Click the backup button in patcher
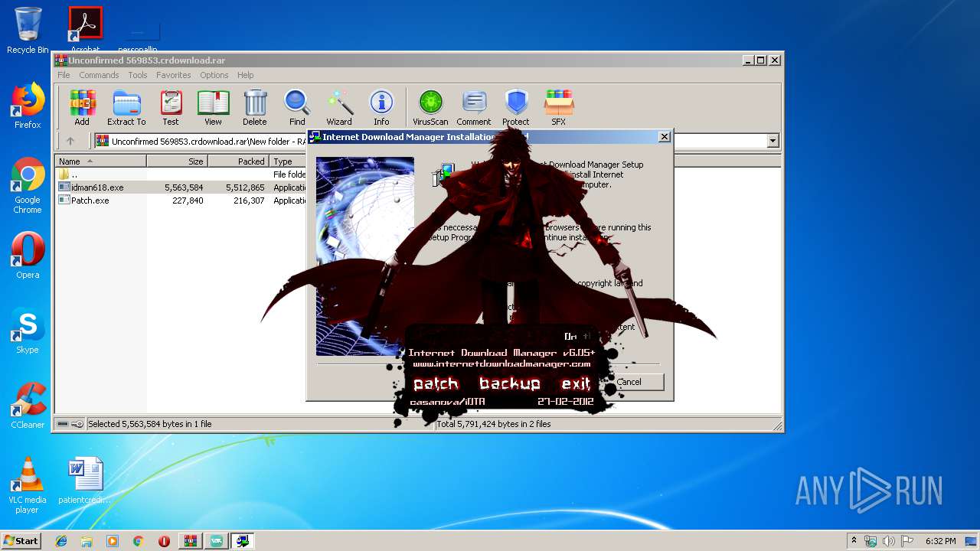 (510, 384)
